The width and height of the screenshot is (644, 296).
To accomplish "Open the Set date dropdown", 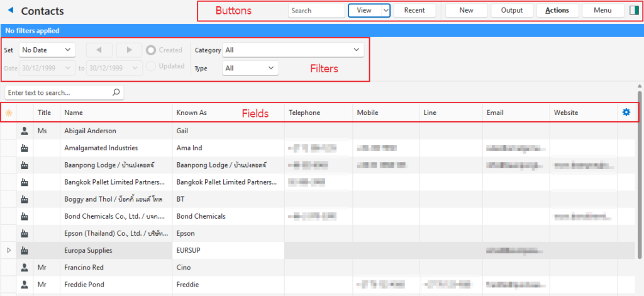I will (47, 50).
